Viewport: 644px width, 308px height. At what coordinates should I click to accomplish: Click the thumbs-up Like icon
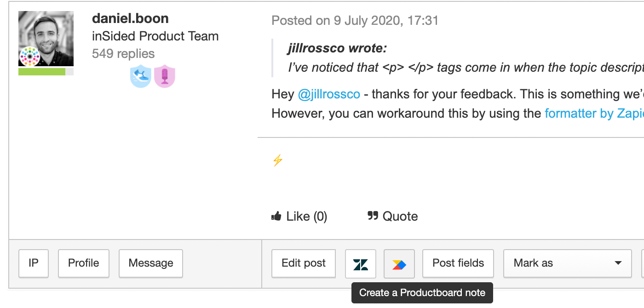[x=276, y=216]
